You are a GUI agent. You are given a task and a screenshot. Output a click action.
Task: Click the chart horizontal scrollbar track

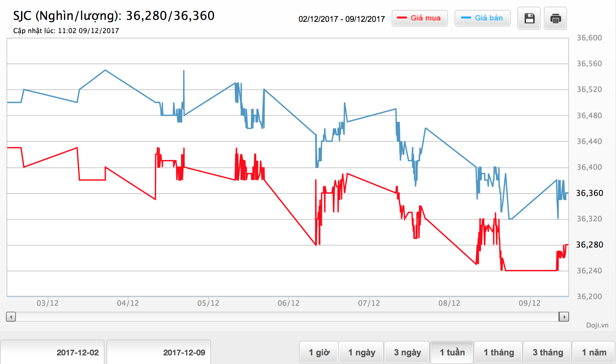tap(287, 317)
